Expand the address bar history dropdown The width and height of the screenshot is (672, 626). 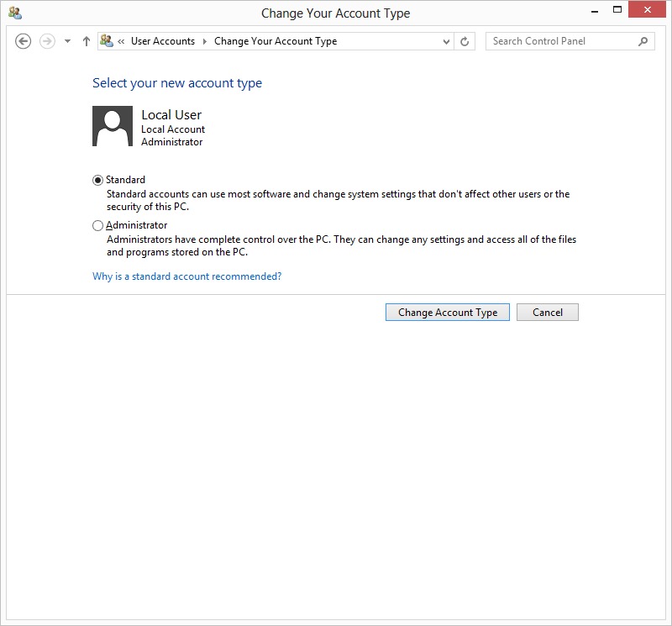coord(446,41)
